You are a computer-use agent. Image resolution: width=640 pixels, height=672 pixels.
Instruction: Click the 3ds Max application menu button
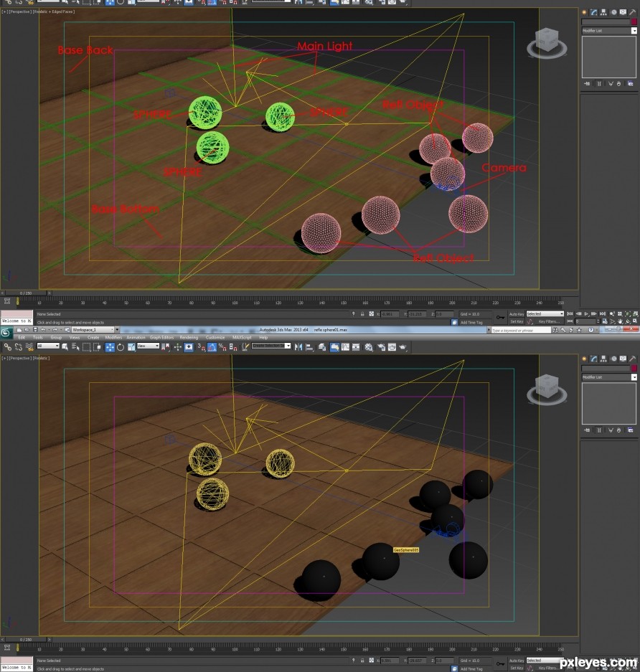pos(6,333)
